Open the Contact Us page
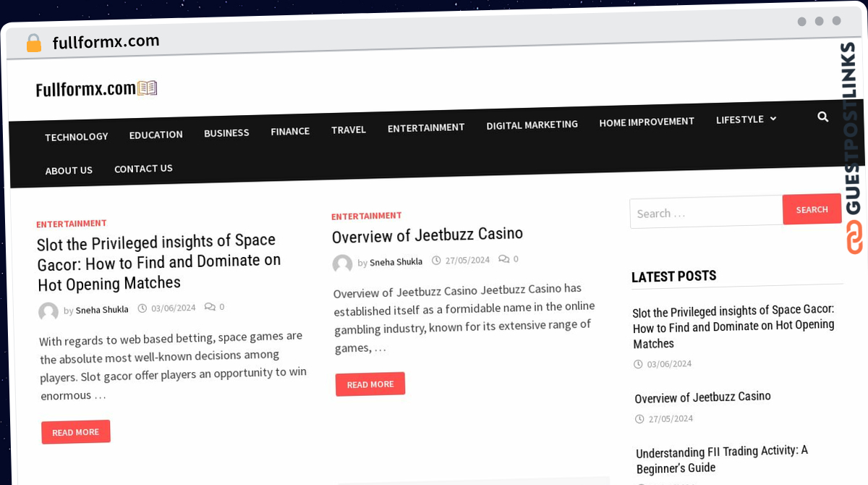The width and height of the screenshot is (868, 485). pos(143,169)
